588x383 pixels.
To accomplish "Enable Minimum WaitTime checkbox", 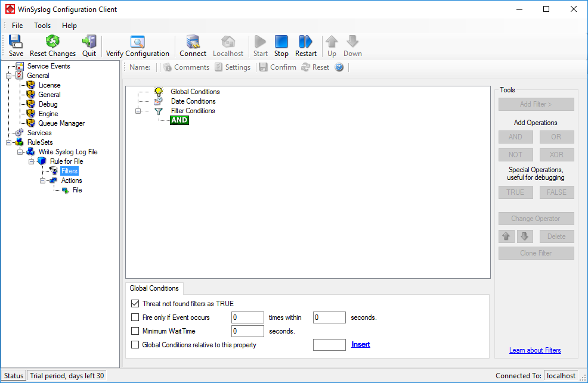I will click(x=135, y=331).
